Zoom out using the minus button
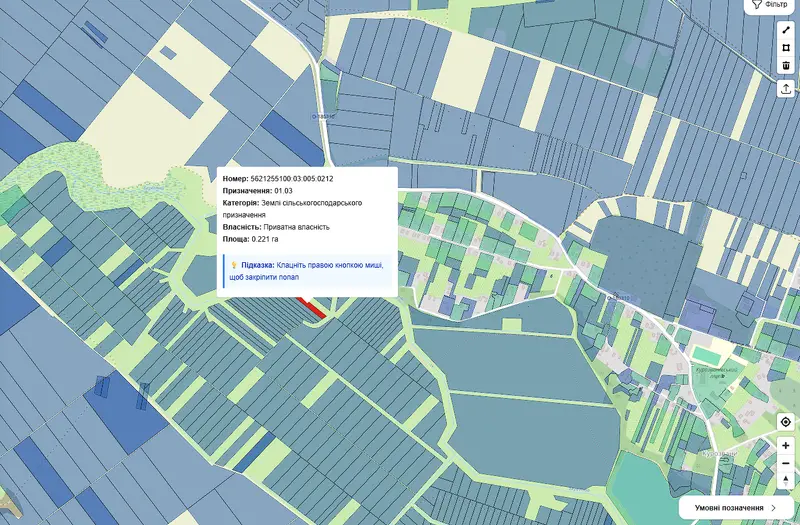This screenshot has height=525, width=800. point(786,463)
